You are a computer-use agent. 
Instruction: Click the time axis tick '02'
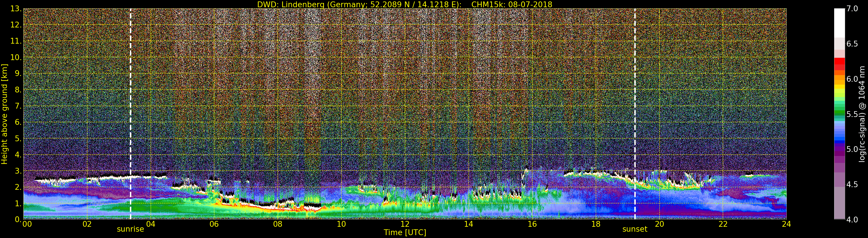click(87, 224)
